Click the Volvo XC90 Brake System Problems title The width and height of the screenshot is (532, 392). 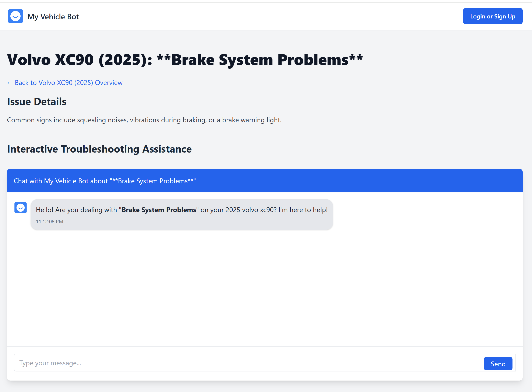coord(185,60)
